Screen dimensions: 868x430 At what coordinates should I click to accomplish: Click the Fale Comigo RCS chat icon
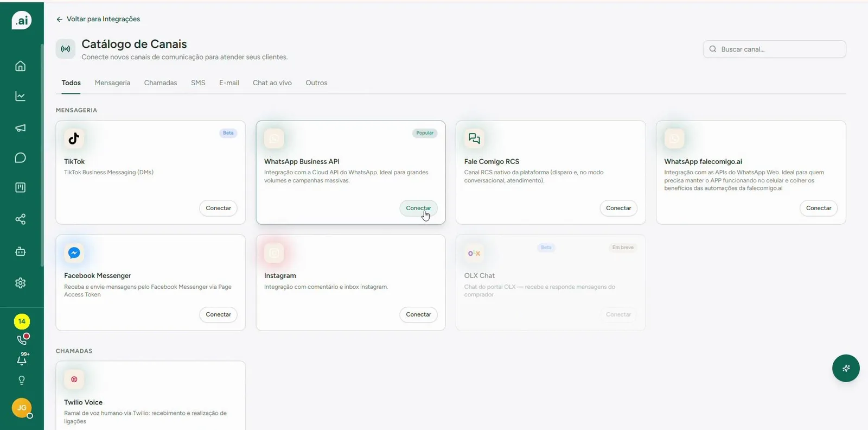pyautogui.click(x=474, y=138)
